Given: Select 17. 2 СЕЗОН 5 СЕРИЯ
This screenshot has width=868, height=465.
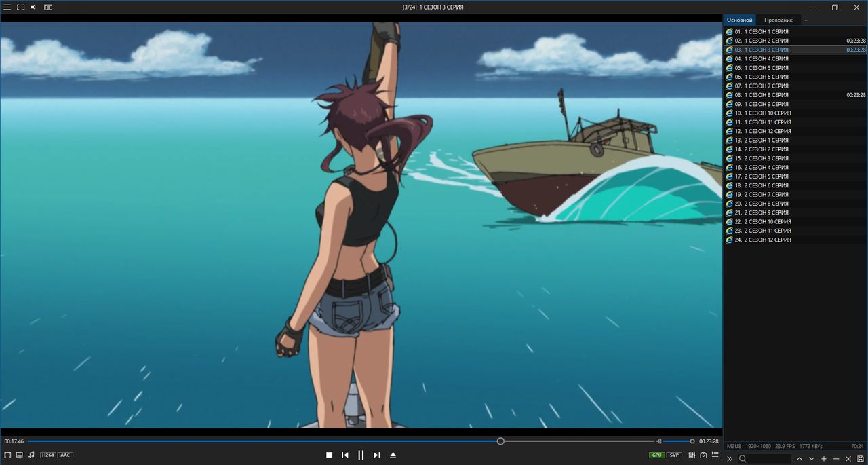Looking at the screenshot, I should [x=795, y=176].
